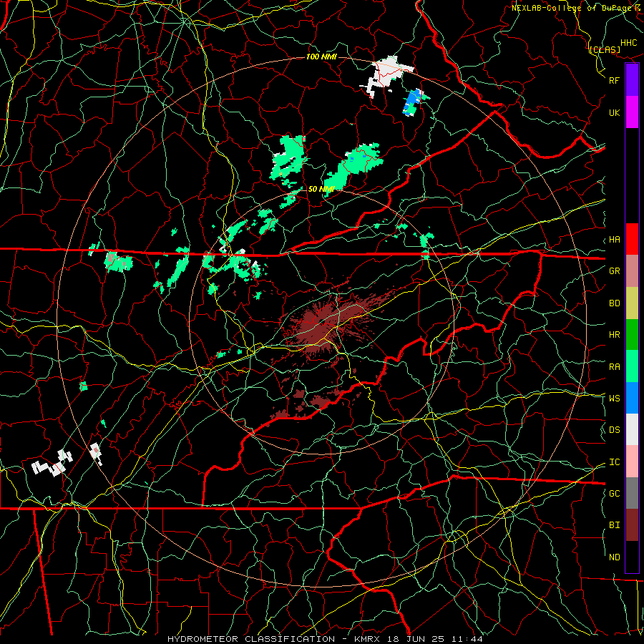Click the [CLAS] unit label
This screenshot has width=644, height=644.
click(x=605, y=50)
